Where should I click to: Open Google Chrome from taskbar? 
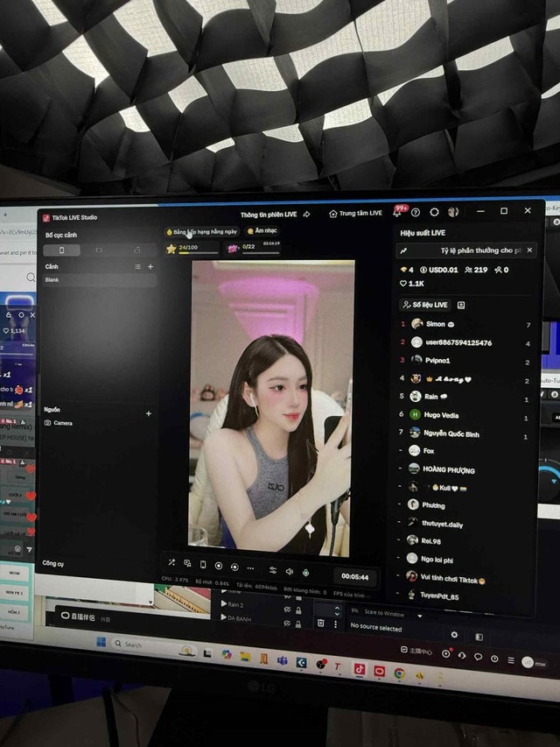pos(399,673)
